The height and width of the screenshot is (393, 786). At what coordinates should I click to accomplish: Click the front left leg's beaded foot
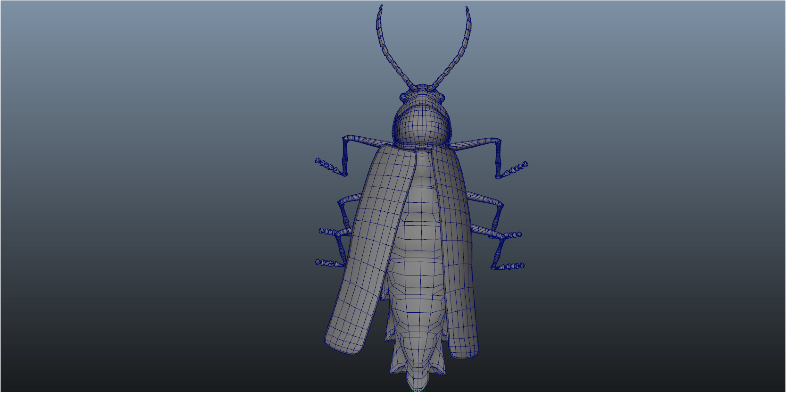[x=329, y=166]
